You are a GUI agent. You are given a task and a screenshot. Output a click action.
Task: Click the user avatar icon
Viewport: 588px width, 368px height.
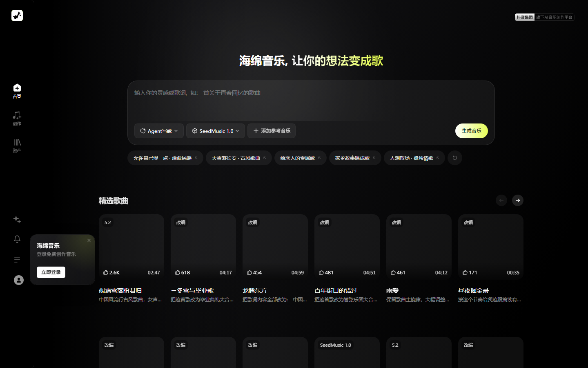tap(19, 280)
